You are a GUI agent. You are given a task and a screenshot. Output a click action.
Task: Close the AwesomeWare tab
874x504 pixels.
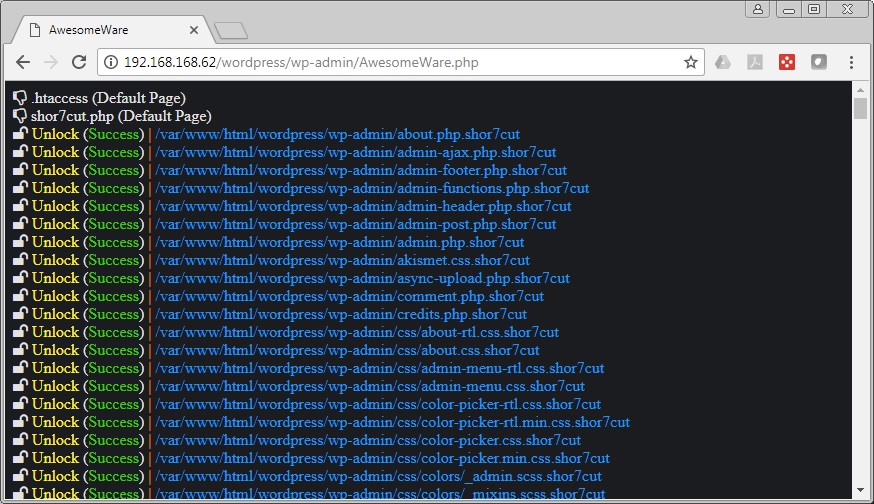[x=193, y=30]
